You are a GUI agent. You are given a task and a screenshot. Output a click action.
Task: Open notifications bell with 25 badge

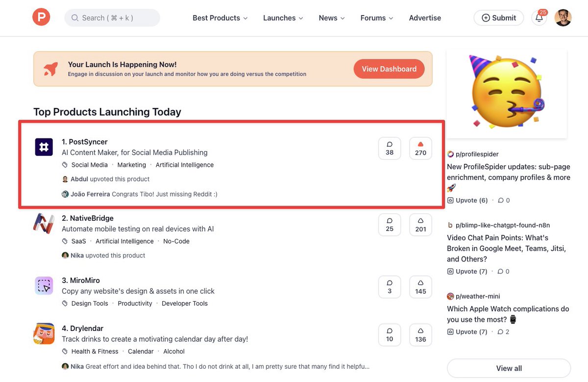539,18
